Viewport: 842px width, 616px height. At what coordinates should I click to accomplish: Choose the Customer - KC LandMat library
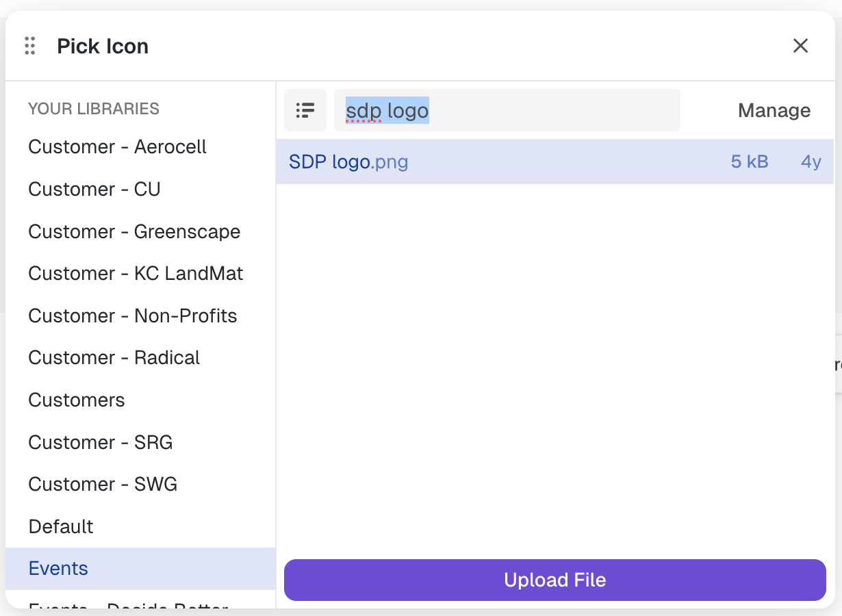(140, 274)
